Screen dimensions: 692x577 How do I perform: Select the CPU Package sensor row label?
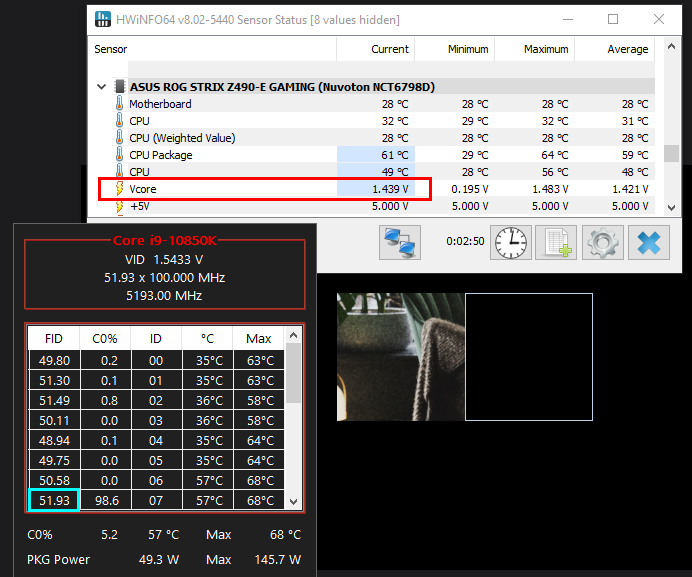[161, 155]
